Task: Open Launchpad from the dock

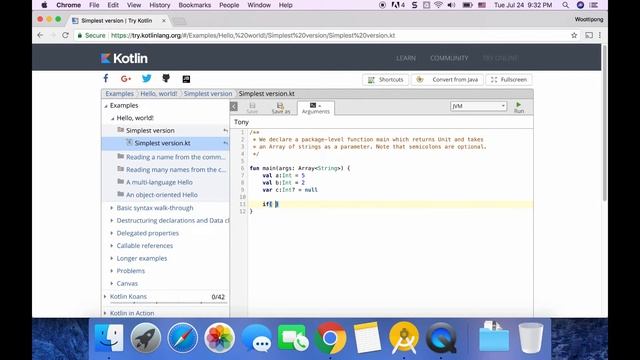Action: (146, 338)
